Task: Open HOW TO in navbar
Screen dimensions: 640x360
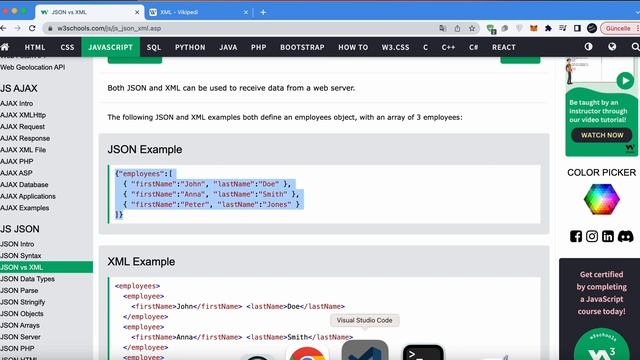Action: point(353,47)
